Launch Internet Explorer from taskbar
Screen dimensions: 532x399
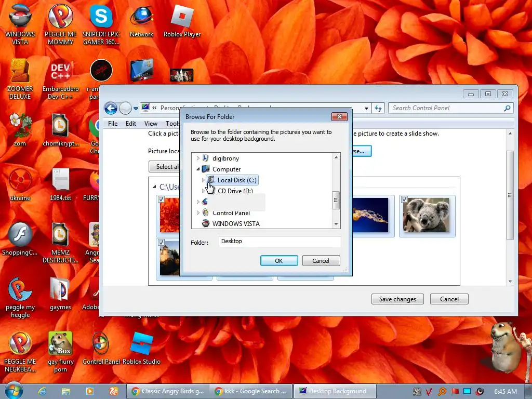[x=42, y=391]
